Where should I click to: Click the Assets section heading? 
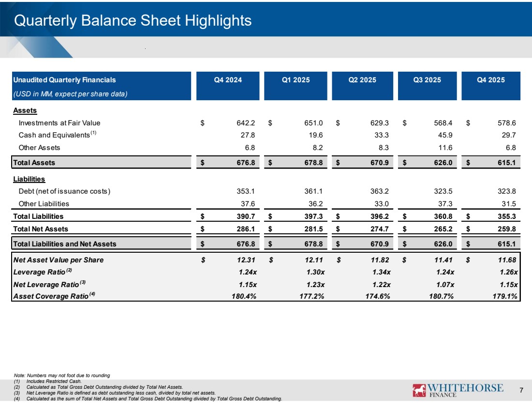pos(25,110)
